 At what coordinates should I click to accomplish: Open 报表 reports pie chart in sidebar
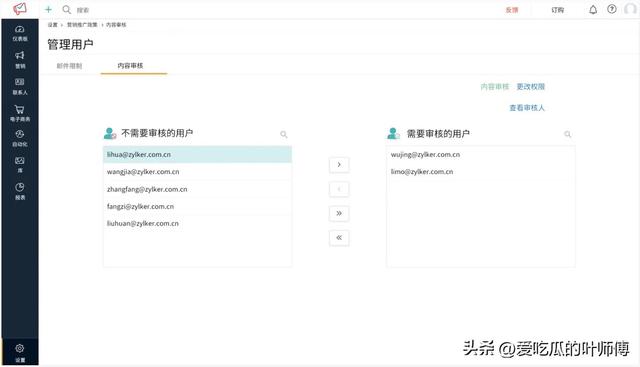tap(20, 191)
